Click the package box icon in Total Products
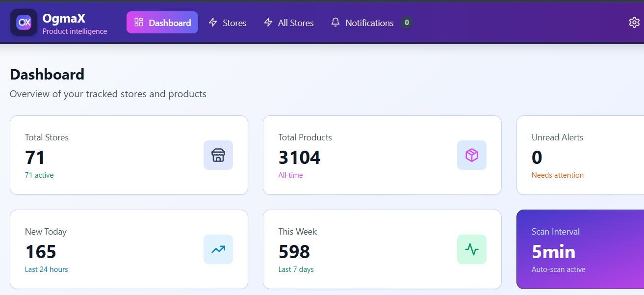This screenshot has width=644, height=295. [471, 155]
